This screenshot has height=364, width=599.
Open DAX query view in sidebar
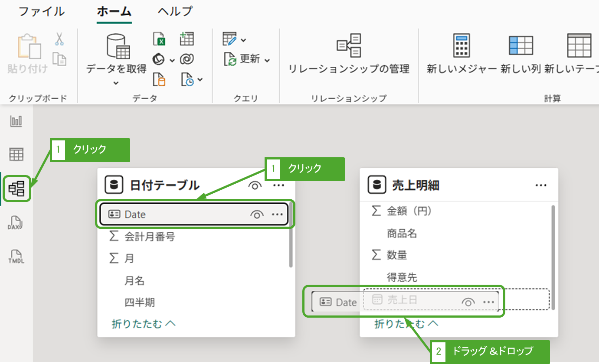point(16,223)
